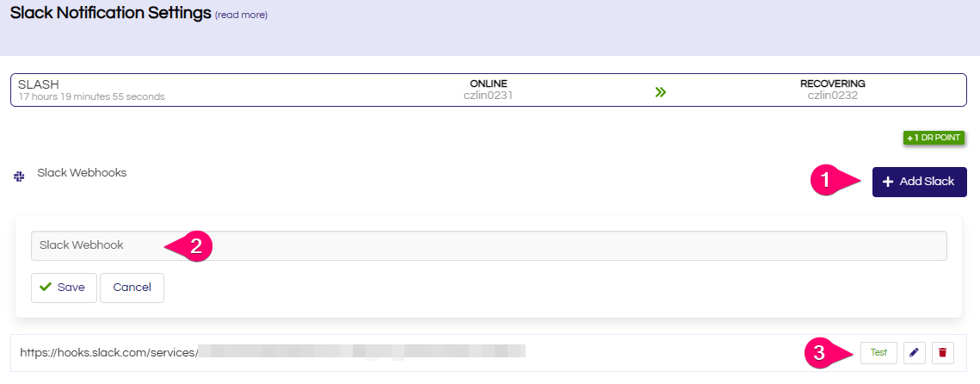Viewport: 980px width, 384px height.
Task: Delete webhook with the trash icon
Action: tap(942, 353)
